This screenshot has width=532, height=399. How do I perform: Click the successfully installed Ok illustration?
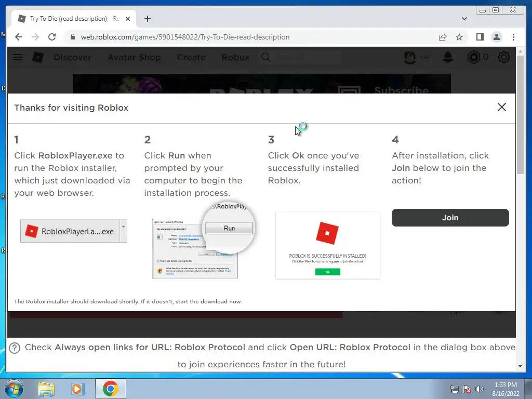(327, 272)
